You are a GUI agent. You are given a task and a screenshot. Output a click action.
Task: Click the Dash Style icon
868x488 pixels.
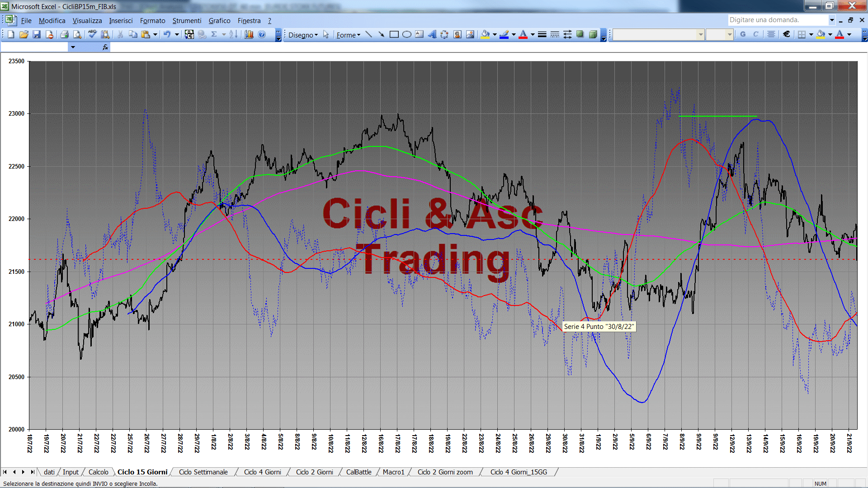(x=555, y=34)
